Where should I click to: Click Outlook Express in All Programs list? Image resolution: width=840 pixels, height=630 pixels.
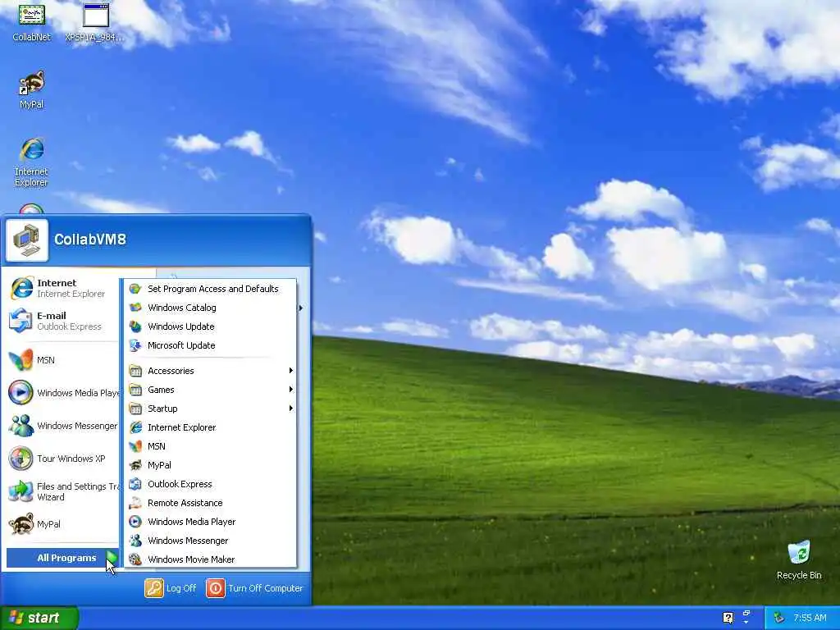[x=211, y=484]
